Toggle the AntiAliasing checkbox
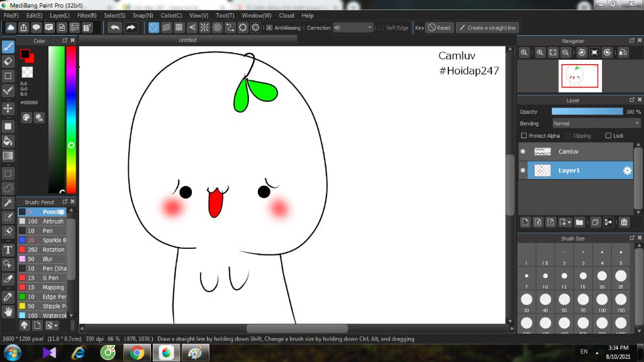This screenshot has height=362, width=644. coord(269,28)
